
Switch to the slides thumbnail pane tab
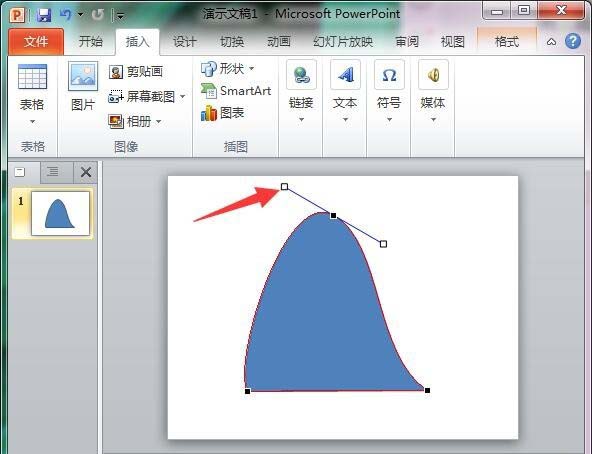coord(23,172)
